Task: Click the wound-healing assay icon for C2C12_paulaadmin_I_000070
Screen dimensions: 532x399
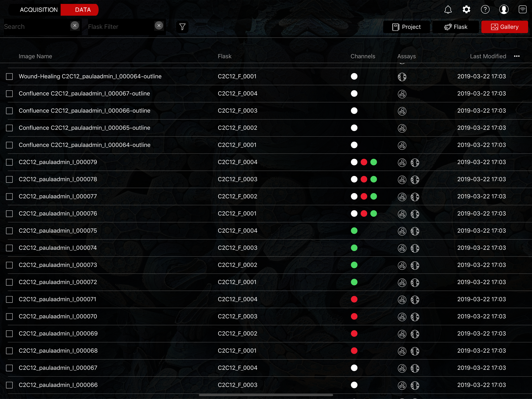Action: 415,317
